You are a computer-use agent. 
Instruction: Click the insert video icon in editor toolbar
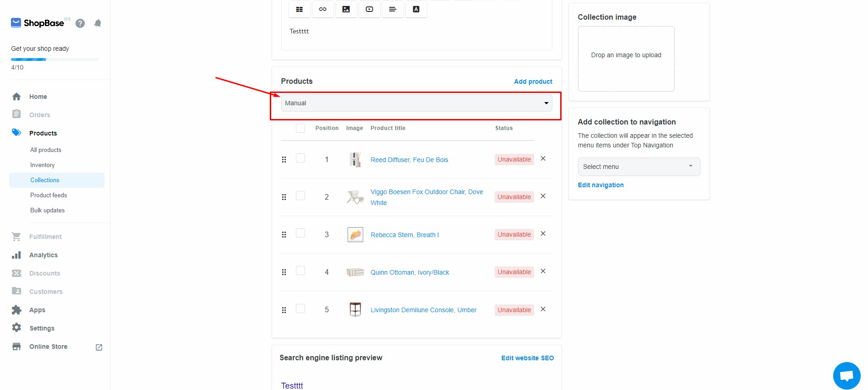click(370, 9)
